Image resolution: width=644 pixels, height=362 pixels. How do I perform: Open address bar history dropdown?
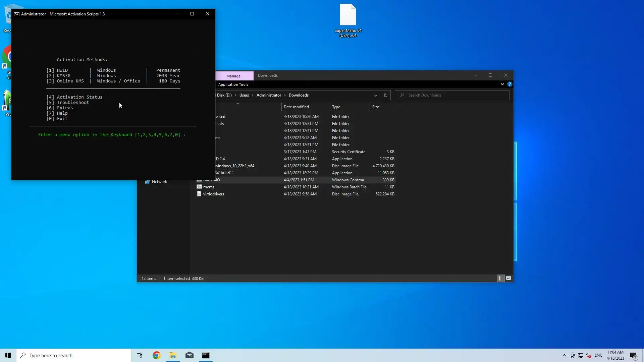(375, 96)
